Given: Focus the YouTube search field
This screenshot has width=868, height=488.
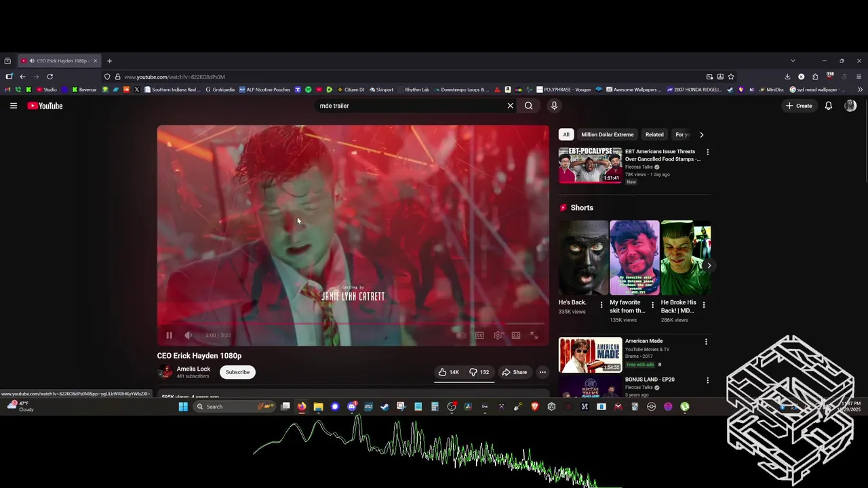Looking at the screenshot, I should (412, 106).
